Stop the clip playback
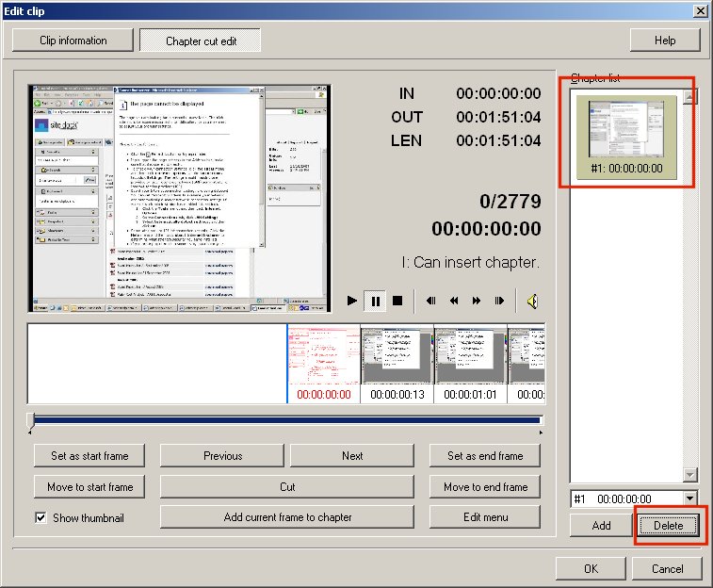This screenshot has width=713, height=588. (x=397, y=301)
